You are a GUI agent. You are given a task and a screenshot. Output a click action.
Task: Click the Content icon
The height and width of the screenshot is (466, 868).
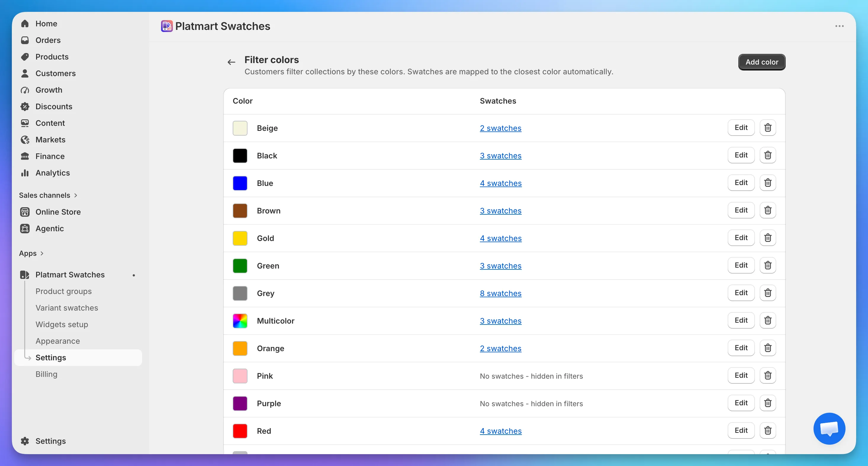coord(25,123)
